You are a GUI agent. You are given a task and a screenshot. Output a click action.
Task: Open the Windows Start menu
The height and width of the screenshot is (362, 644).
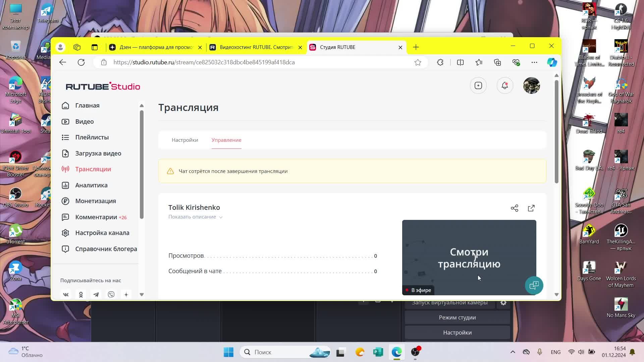pos(228,352)
